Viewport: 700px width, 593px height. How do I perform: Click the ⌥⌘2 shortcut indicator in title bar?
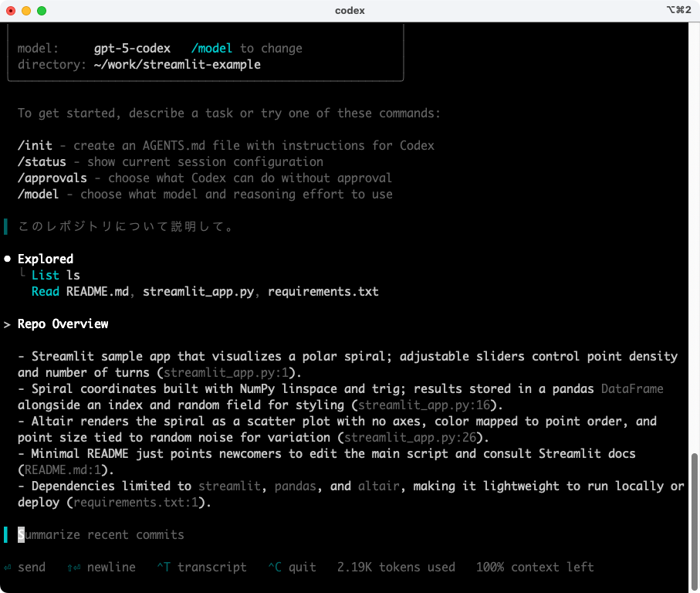click(x=678, y=10)
